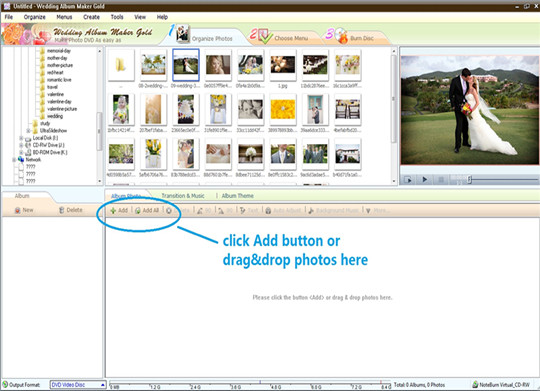Go to step 2 Choose Menu
The width and height of the screenshot is (540, 391).
click(x=282, y=37)
